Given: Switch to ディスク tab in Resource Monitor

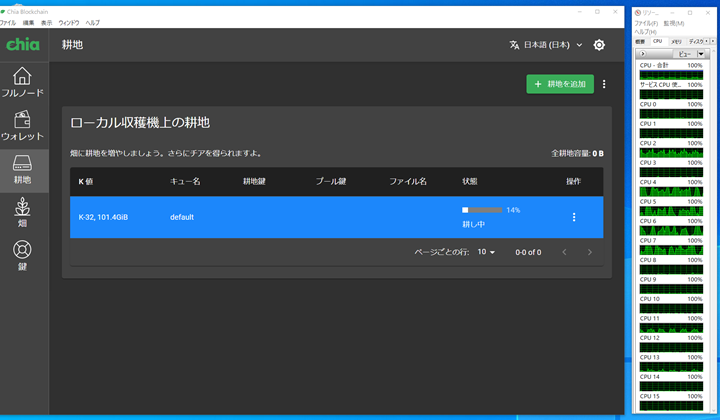Looking at the screenshot, I should tap(695, 41).
